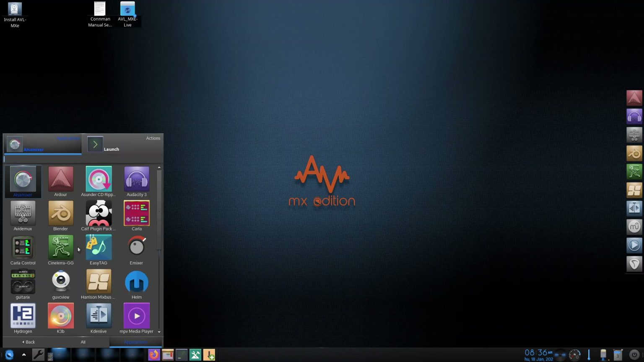
Task: Click the CPU gauge in the system tray
Action: (574, 354)
